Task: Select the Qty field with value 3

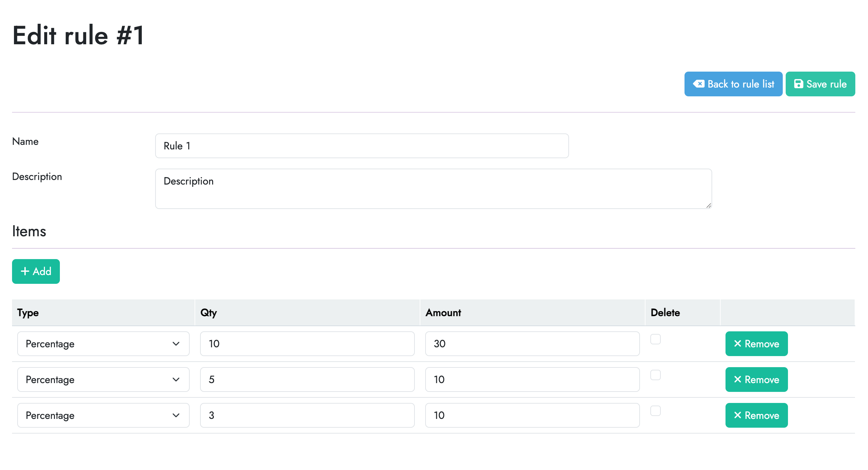Action: click(307, 415)
